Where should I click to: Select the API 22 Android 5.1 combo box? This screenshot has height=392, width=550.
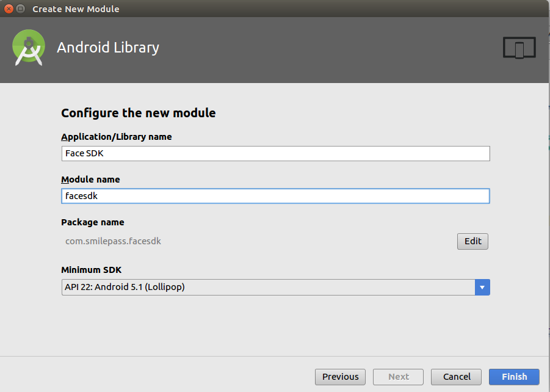(276, 288)
